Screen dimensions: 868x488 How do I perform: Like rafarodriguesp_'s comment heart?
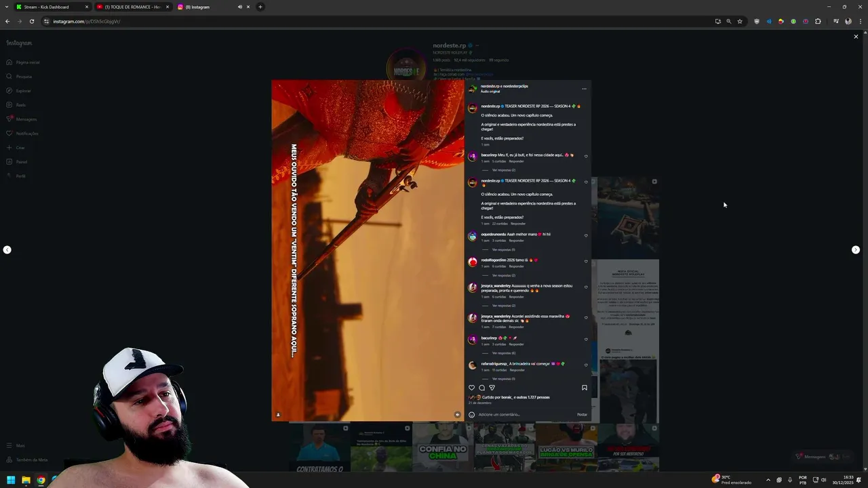coord(586,365)
